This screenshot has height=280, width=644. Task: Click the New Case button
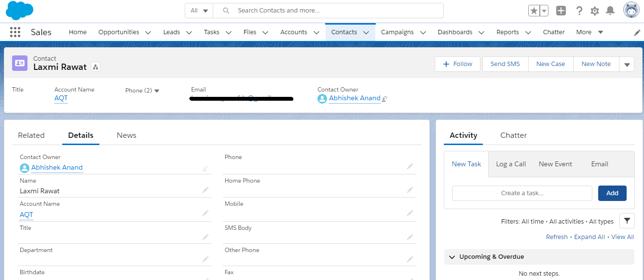(550, 64)
